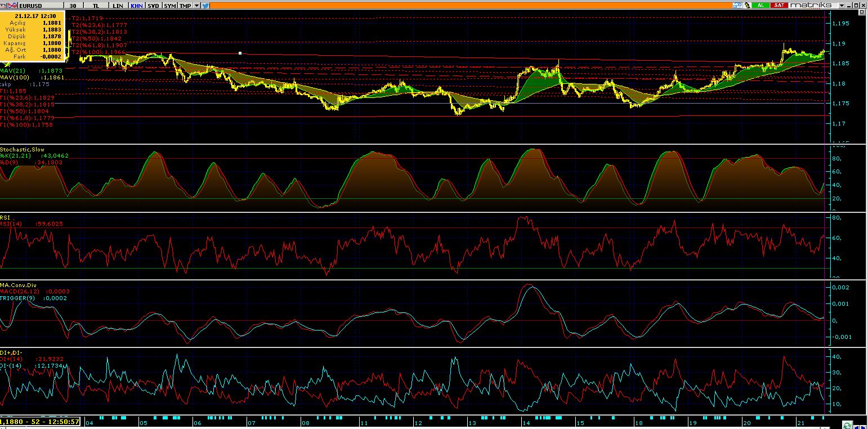Toggle the LIN linear scale mode
Image resolution: width=868 pixels, height=429 pixels.
[x=118, y=6]
